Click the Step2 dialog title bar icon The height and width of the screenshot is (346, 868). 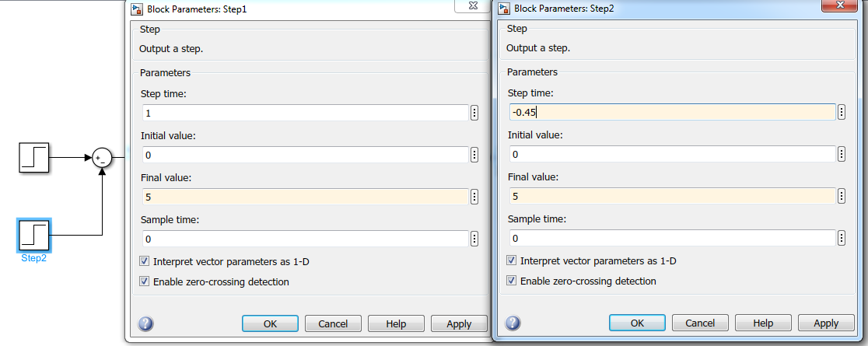(x=505, y=9)
